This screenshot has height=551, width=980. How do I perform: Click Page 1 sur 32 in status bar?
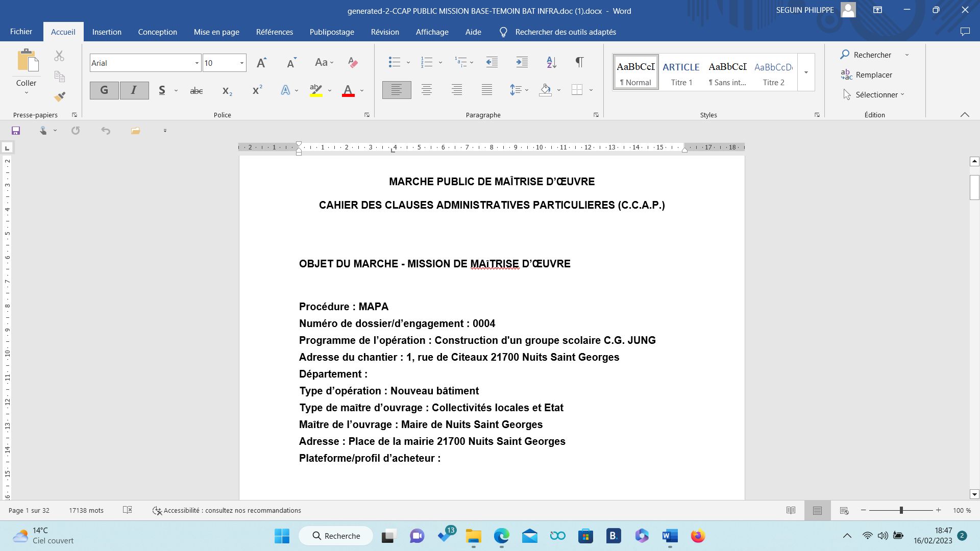tap(29, 510)
